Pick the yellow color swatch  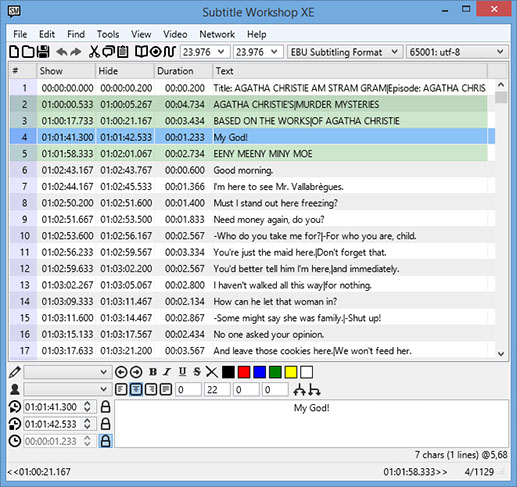(291, 372)
